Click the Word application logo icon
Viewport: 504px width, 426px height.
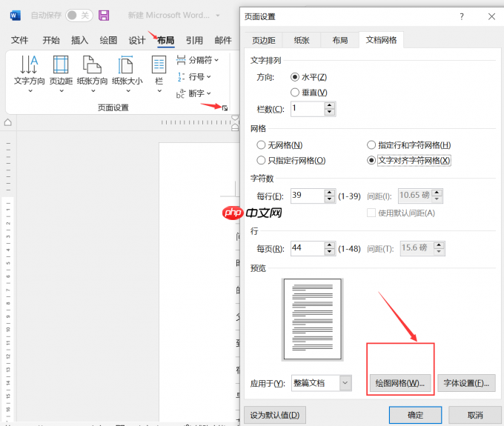coord(15,15)
